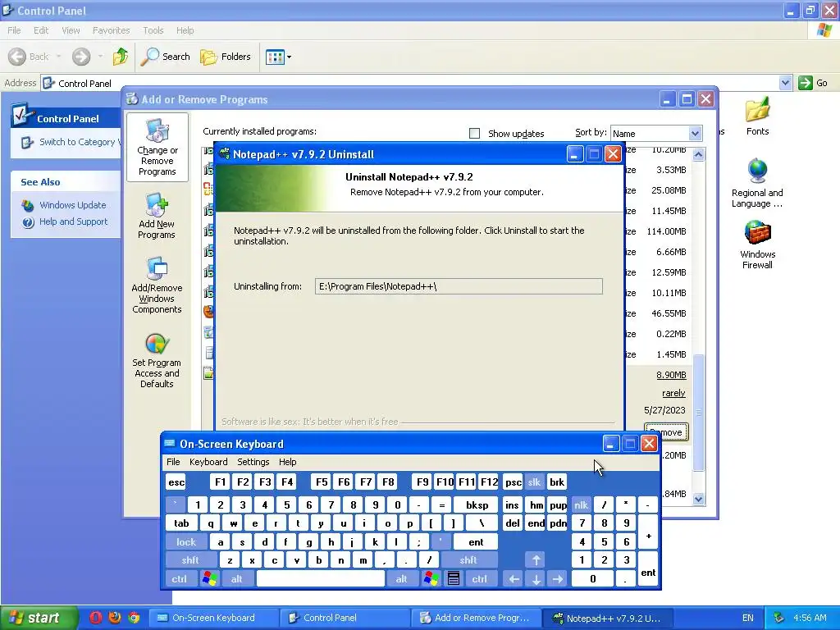Image resolution: width=840 pixels, height=630 pixels.
Task: Open the Fonts control panel item
Action: (757, 116)
